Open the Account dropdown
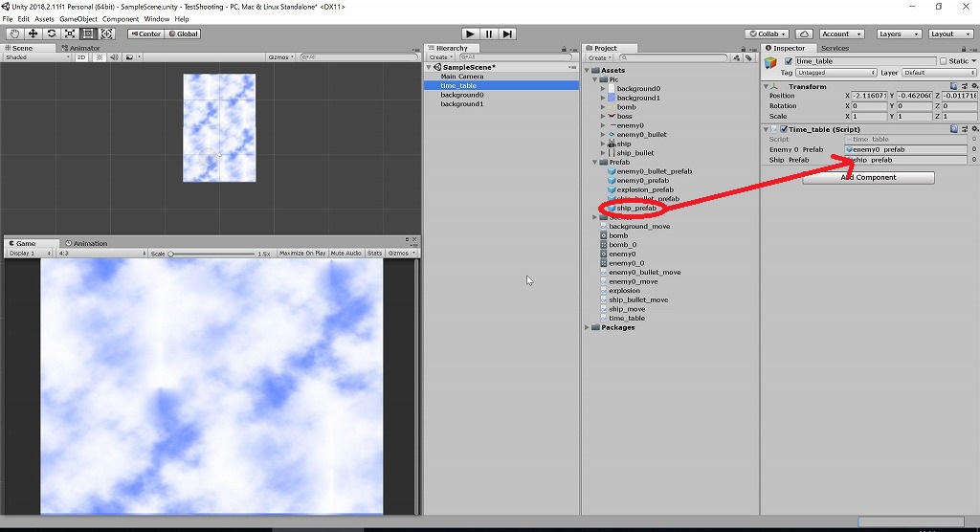The width and height of the screenshot is (980, 532). click(x=840, y=33)
